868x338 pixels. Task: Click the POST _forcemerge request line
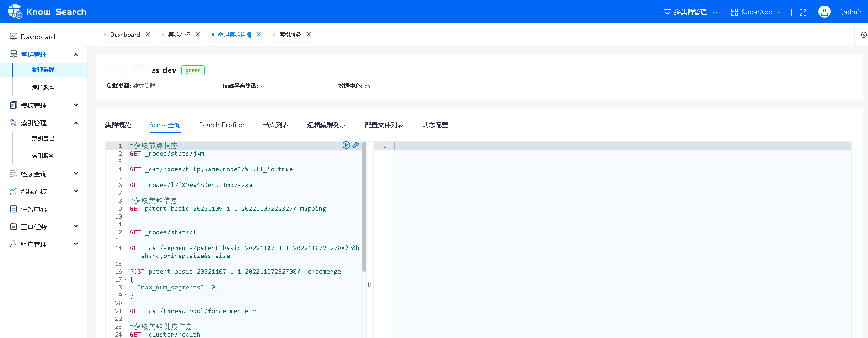point(235,272)
